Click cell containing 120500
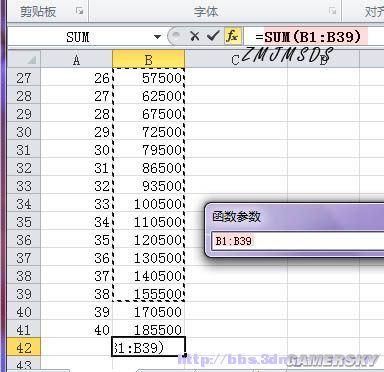The image size is (384, 372). click(x=149, y=240)
